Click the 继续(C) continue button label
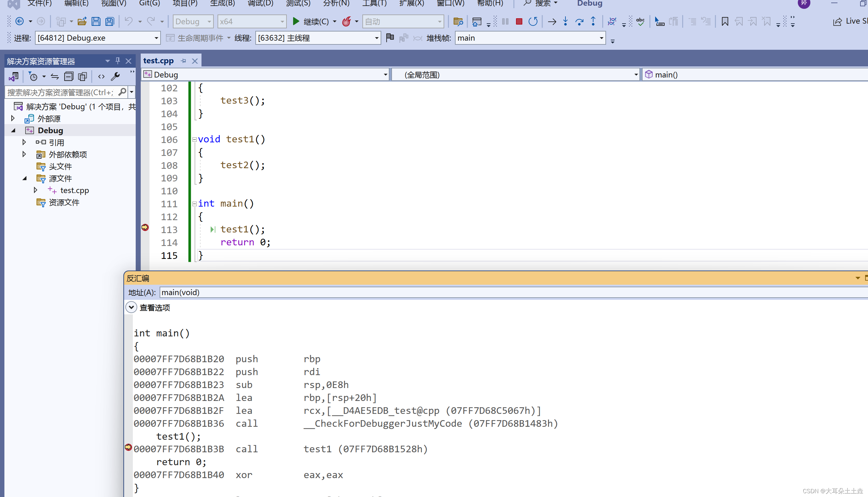The height and width of the screenshot is (497, 868). tap(316, 22)
